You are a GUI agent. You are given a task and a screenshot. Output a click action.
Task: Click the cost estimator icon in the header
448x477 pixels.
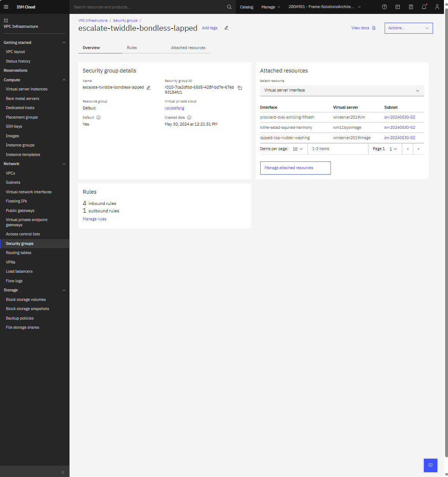coord(411,7)
